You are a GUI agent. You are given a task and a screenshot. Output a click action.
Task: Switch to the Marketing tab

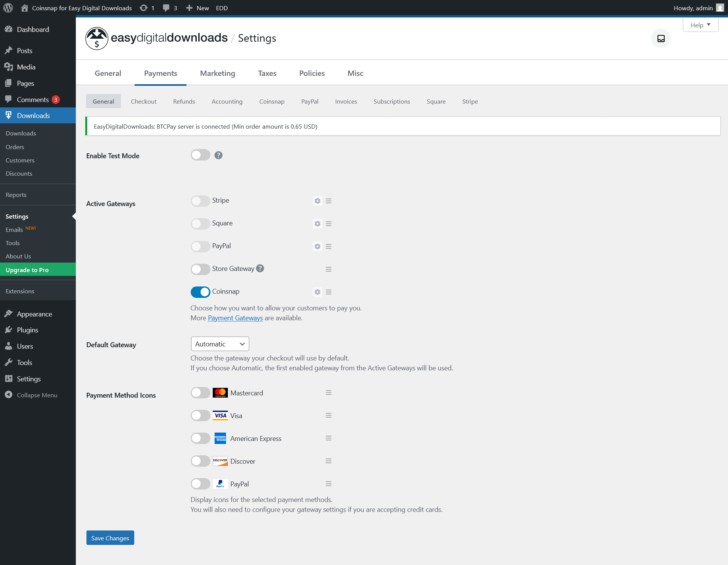coord(218,73)
